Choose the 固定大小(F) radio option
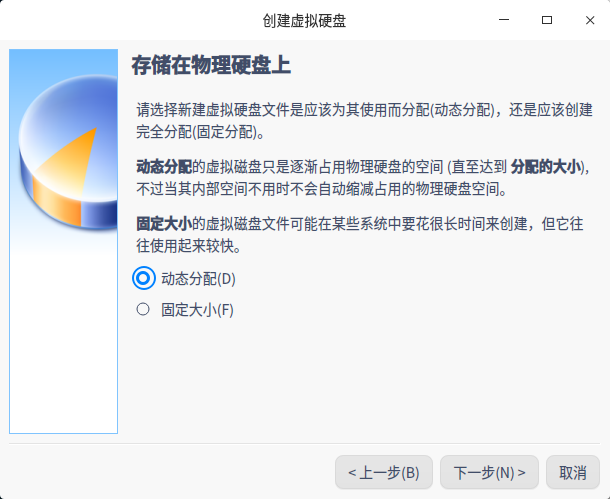The image size is (610, 499). 143,310
